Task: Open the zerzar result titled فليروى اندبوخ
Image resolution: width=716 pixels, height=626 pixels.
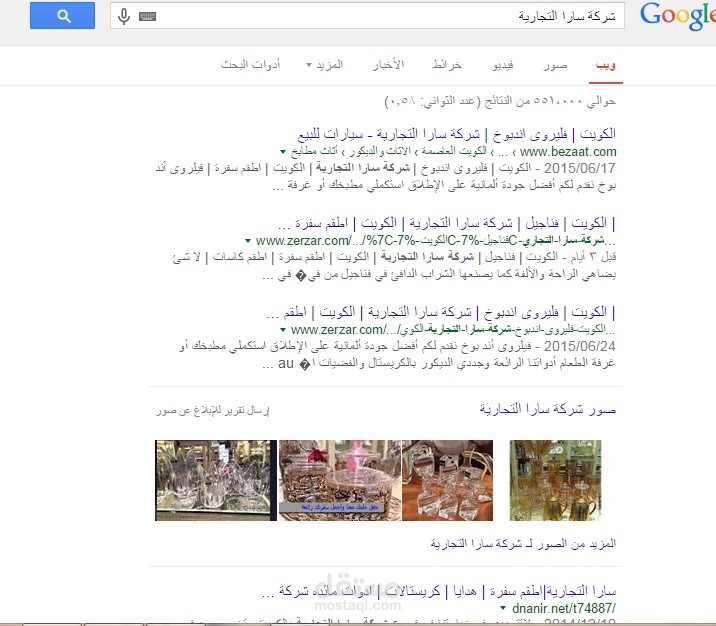Action: pyautogui.click(x=441, y=312)
